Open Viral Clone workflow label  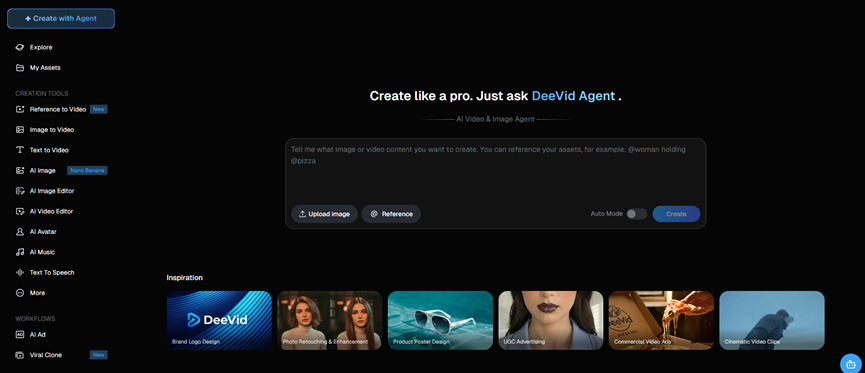(x=46, y=355)
